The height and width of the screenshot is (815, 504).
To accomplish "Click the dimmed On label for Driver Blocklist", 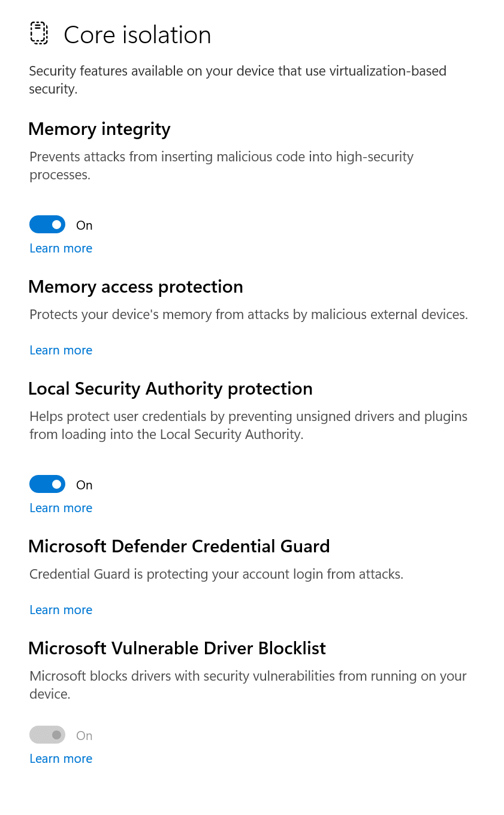I will (84, 736).
